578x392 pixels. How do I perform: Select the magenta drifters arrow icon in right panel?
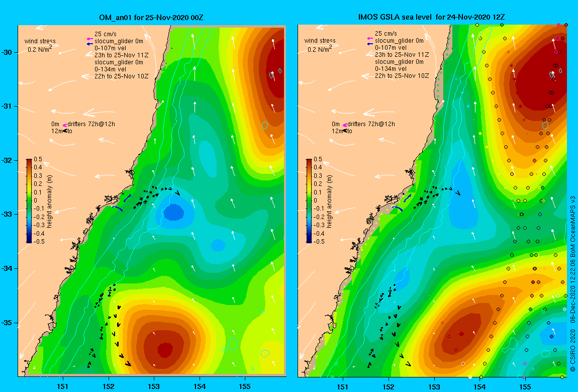tap(345, 125)
